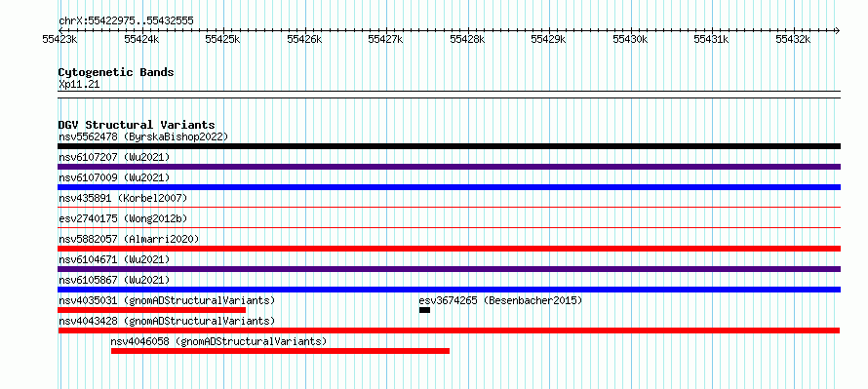Viewport: 868px width, 389px height.
Task: Click the ruler's right arrowhead
Action: pos(837,30)
